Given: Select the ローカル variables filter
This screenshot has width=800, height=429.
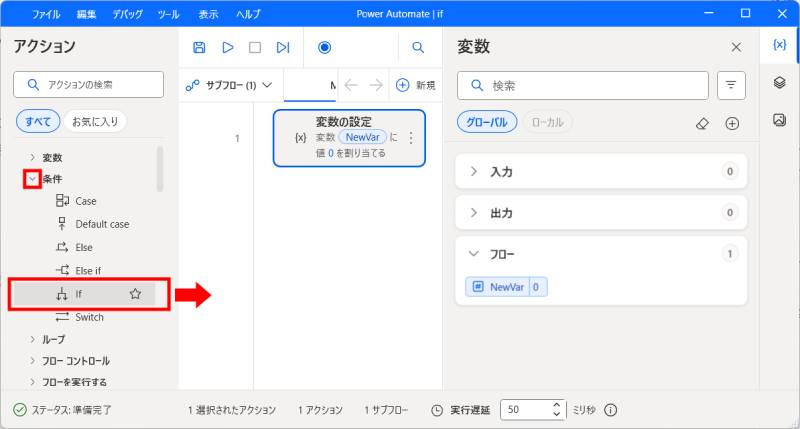Looking at the screenshot, I should point(547,122).
